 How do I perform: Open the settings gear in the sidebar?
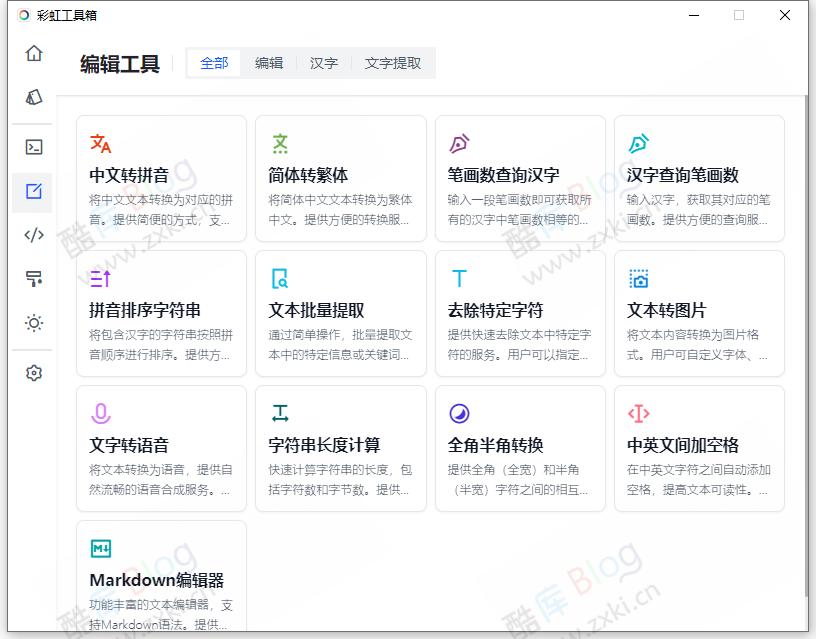(x=33, y=372)
